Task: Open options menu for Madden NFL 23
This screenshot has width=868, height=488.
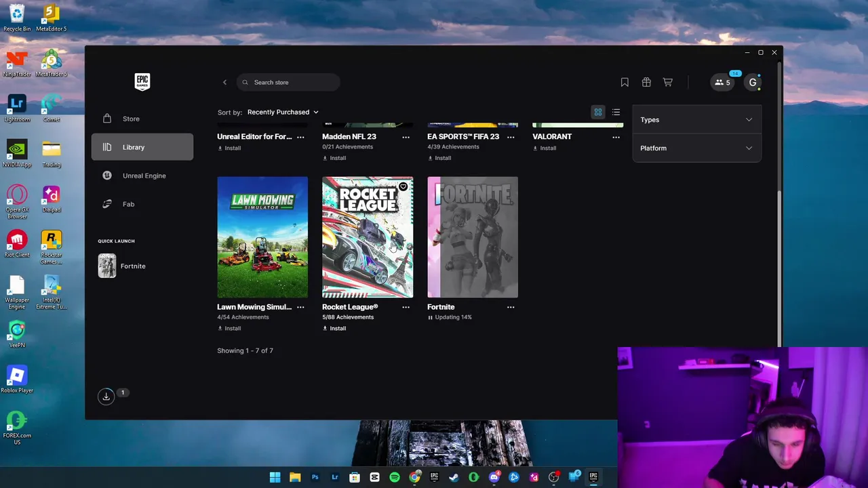Action: (x=406, y=137)
